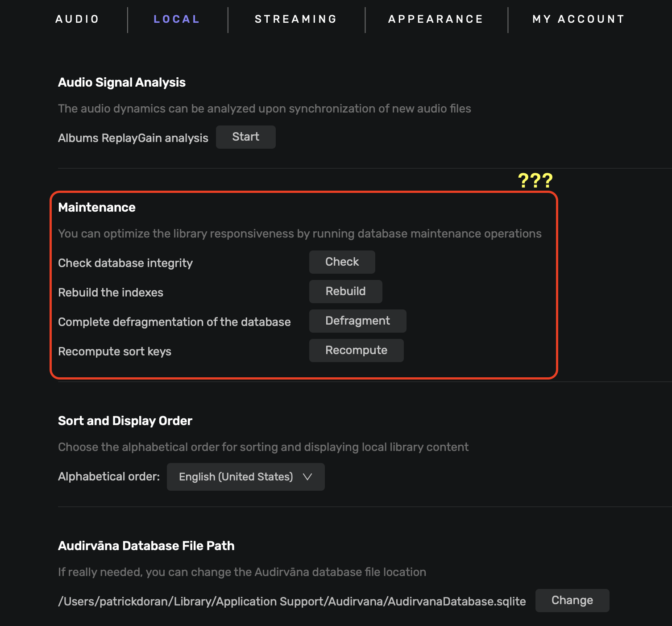Screen dimensions: 672x626
Task: Run the Defragment database button
Action: pyautogui.click(x=357, y=321)
